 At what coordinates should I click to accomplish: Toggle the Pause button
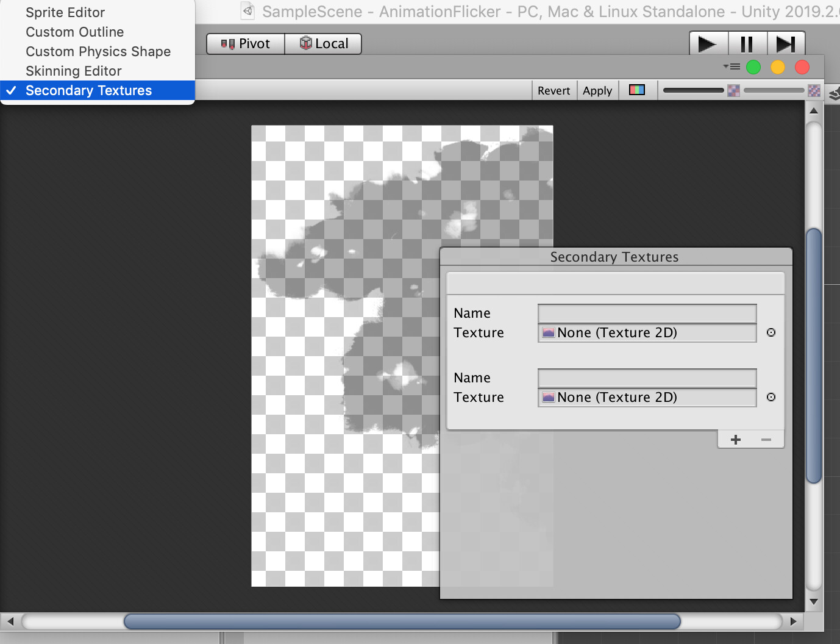click(x=747, y=43)
